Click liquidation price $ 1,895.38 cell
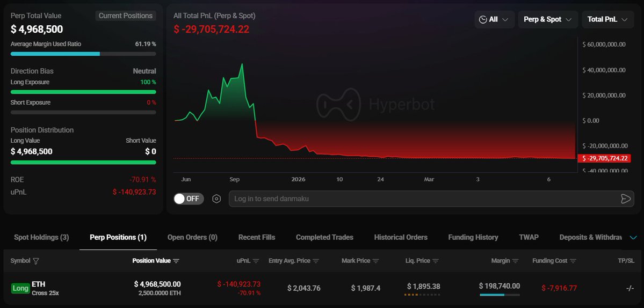Screen dimensions: 644x308 (423, 286)
